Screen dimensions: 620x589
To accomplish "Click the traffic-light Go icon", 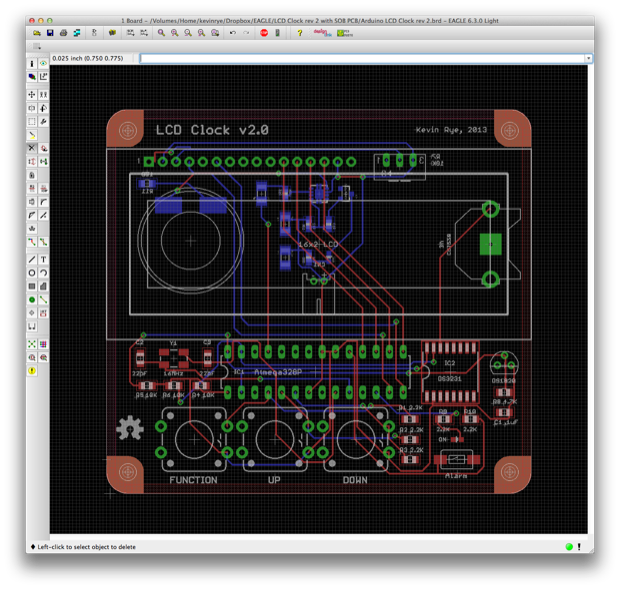I will click(x=278, y=33).
